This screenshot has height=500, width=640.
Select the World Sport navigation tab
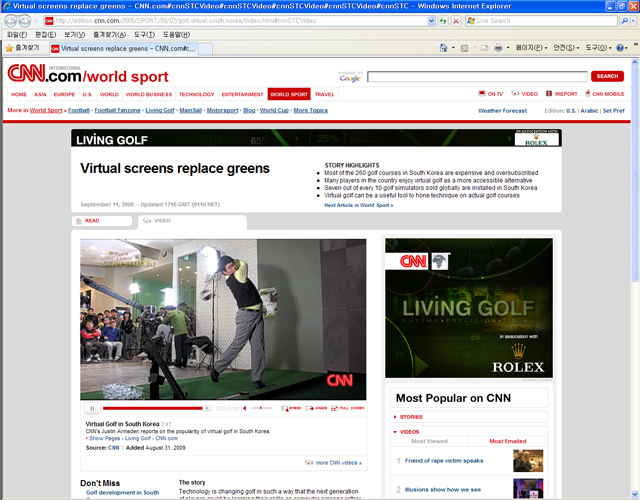(x=289, y=94)
